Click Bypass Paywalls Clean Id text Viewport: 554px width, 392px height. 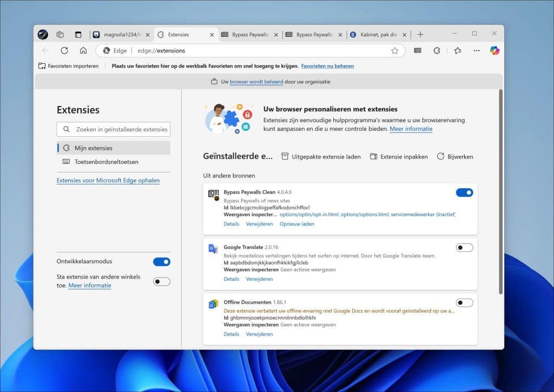coord(267,208)
